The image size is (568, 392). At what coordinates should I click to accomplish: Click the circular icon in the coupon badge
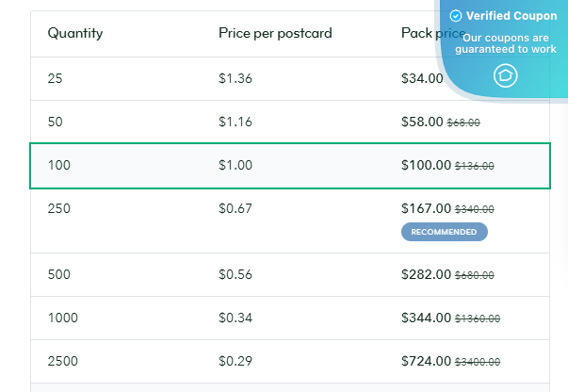pyautogui.click(x=506, y=75)
